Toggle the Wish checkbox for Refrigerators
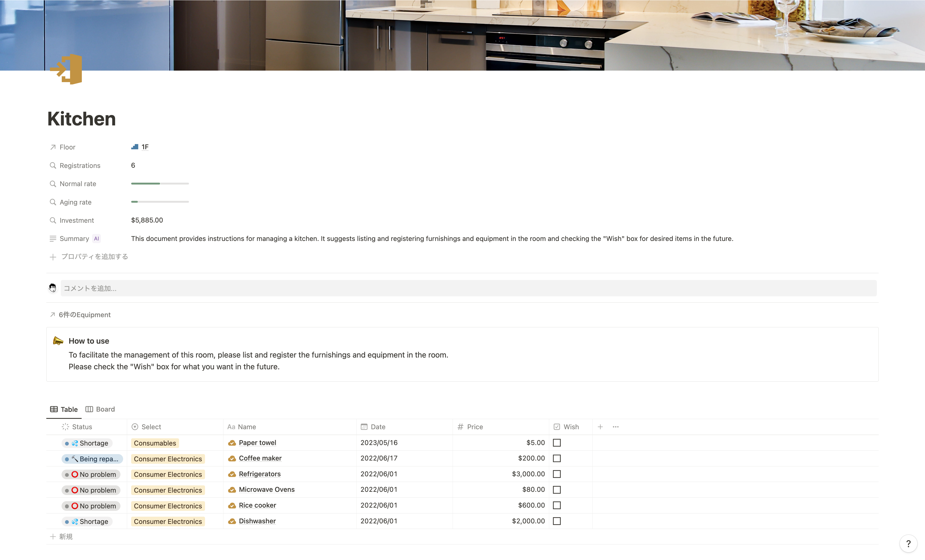This screenshot has height=560, width=925. (557, 474)
